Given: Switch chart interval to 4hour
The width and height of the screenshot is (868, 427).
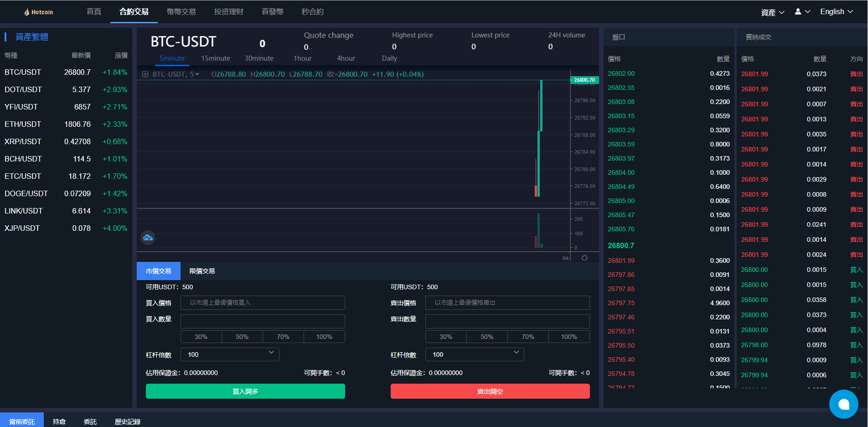Looking at the screenshot, I should (346, 58).
